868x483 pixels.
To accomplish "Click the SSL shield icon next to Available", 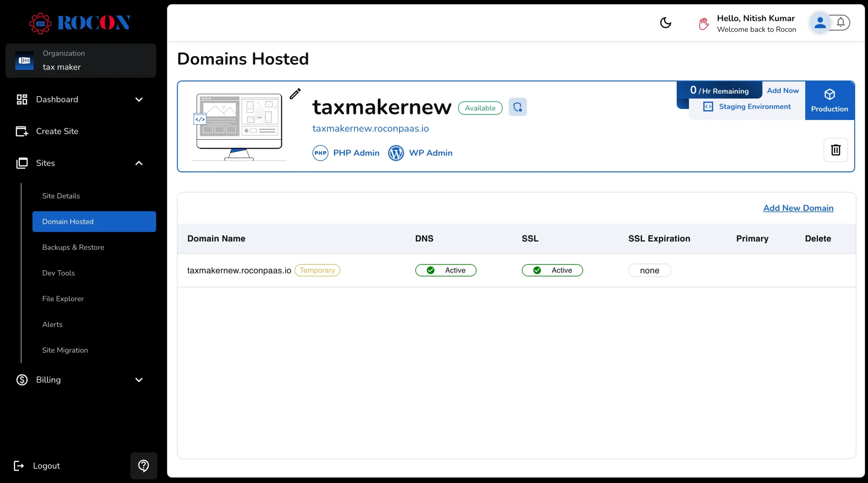I will click(x=518, y=107).
